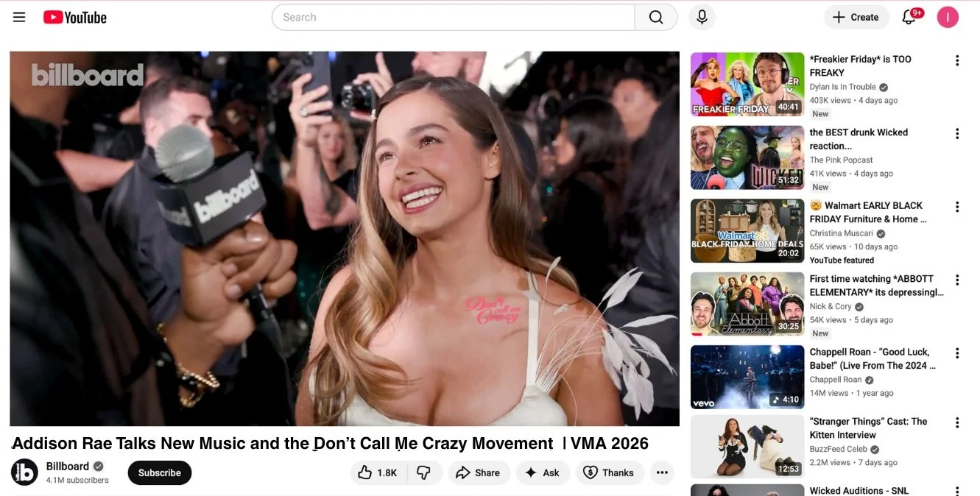This screenshot has width=980, height=496.
Task: Open title 'First time watching *ABBOTT ELEMENTARY*'
Action: click(x=876, y=286)
